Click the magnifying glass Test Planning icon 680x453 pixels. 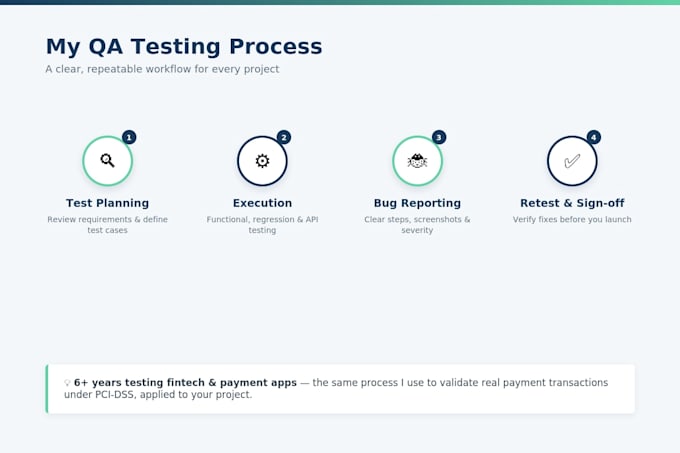(108, 161)
